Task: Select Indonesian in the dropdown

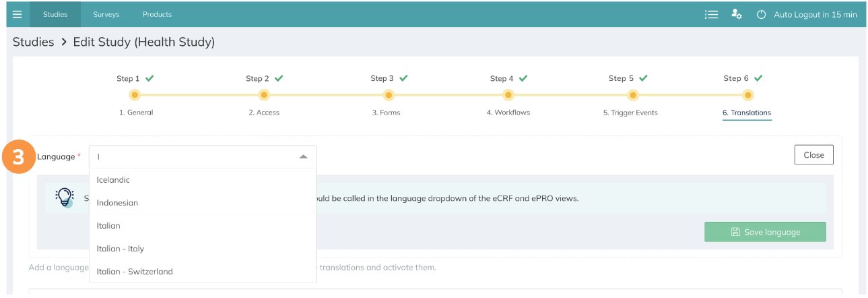Action: pyautogui.click(x=117, y=203)
